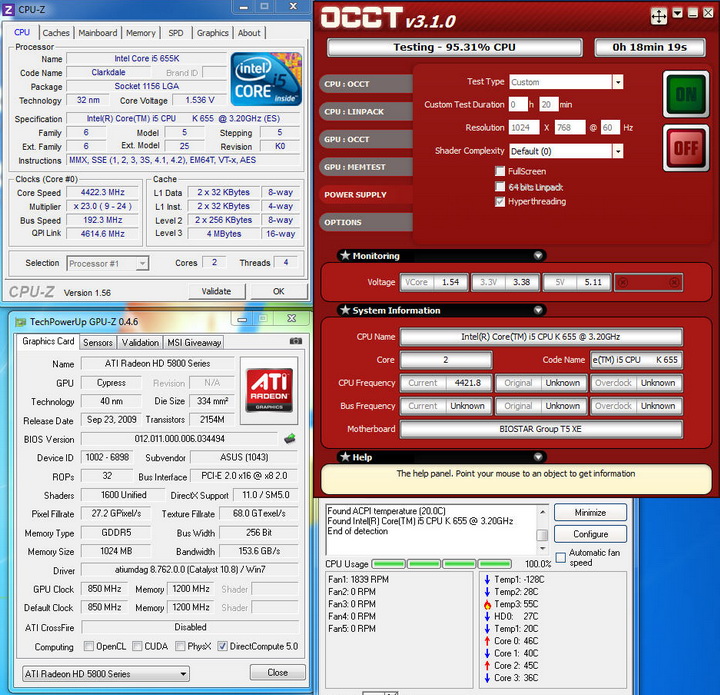This screenshot has width=720, height=695.
Task: Open the Test Type dropdown in OCCT
Action: point(618,82)
